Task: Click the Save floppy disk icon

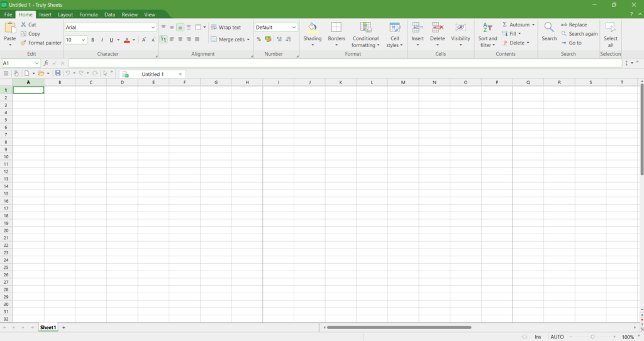Action: pyautogui.click(x=58, y=73)
